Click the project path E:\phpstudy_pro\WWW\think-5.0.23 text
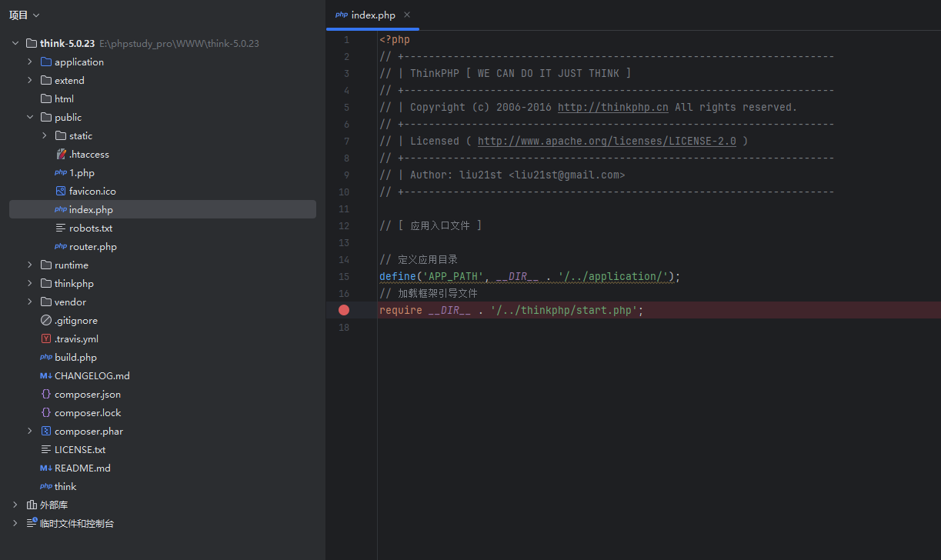Image resolution: width=941 pixels, height=560 pixels. tap(179, 44)
